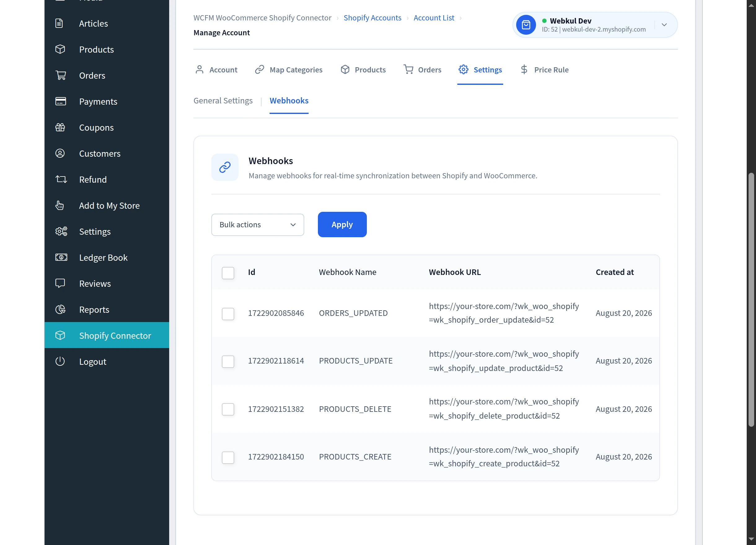Open the General Settings sub-tab
Screen dimensions: 756x545
coord(223,101)
